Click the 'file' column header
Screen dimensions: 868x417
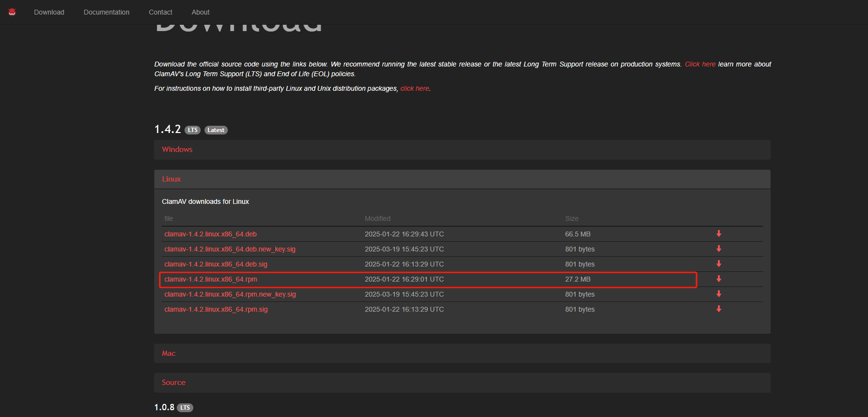click(169, 218)
